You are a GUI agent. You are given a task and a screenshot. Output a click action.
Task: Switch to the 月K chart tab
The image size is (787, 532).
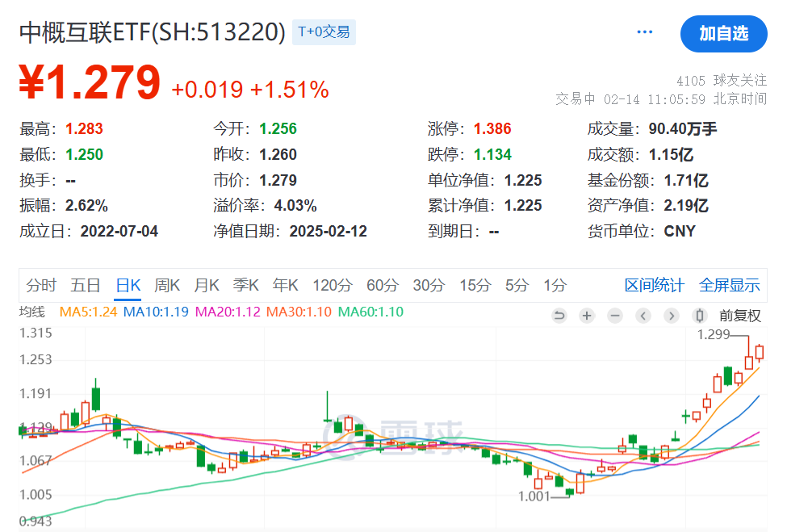(x=207, y=286)
